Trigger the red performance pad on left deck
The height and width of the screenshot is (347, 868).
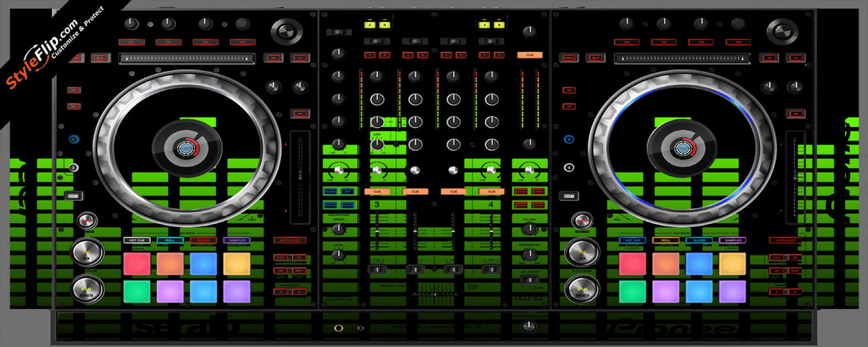(137, 264)
